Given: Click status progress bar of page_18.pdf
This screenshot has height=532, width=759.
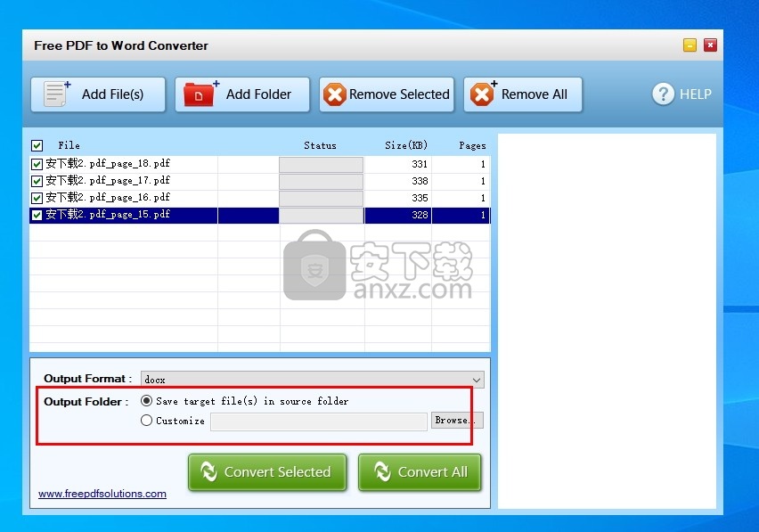Looking at the screenshot, I should coord(321,165).
